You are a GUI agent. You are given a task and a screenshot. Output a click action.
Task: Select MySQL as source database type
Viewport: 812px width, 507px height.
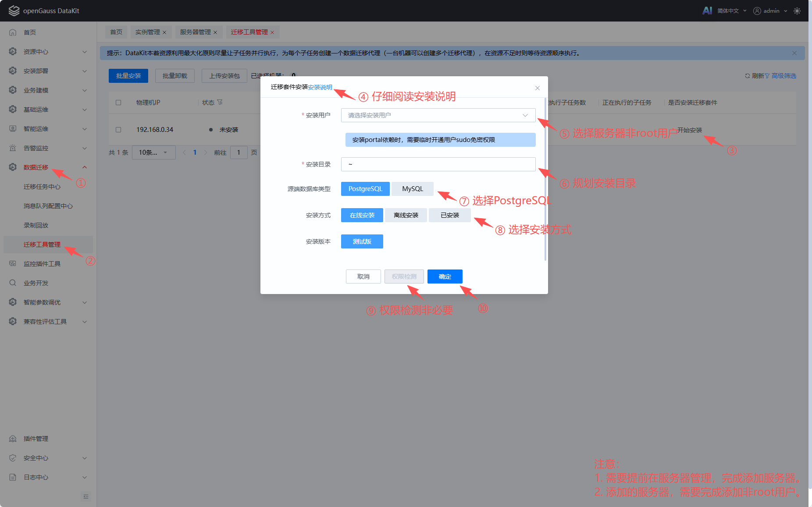(412, 189)
